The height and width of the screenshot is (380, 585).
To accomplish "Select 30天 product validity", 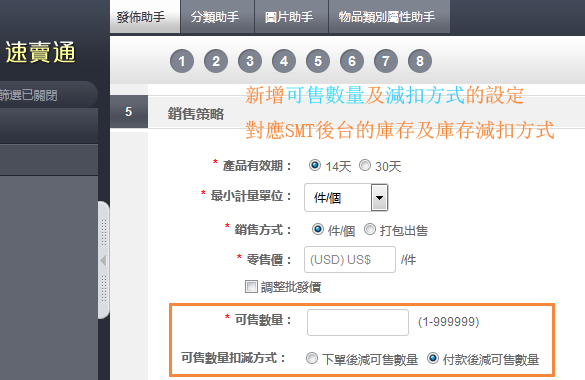I will 365,165.
